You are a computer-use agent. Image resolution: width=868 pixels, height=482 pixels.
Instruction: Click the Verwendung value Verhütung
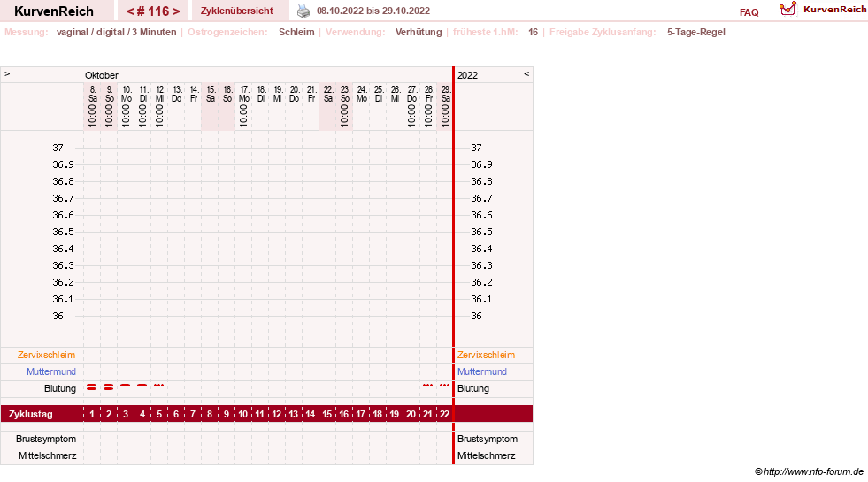tap(419, 32)
